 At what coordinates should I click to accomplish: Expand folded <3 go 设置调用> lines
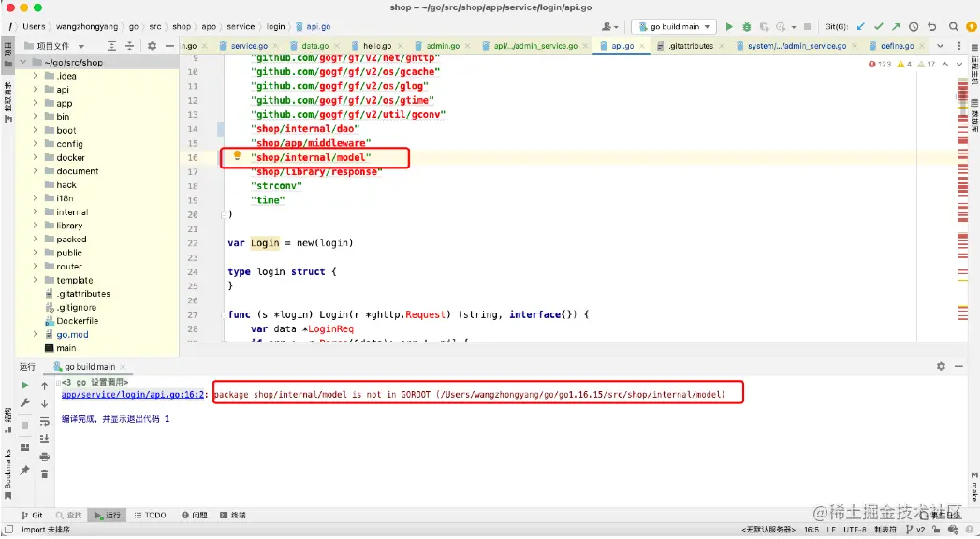59,382
